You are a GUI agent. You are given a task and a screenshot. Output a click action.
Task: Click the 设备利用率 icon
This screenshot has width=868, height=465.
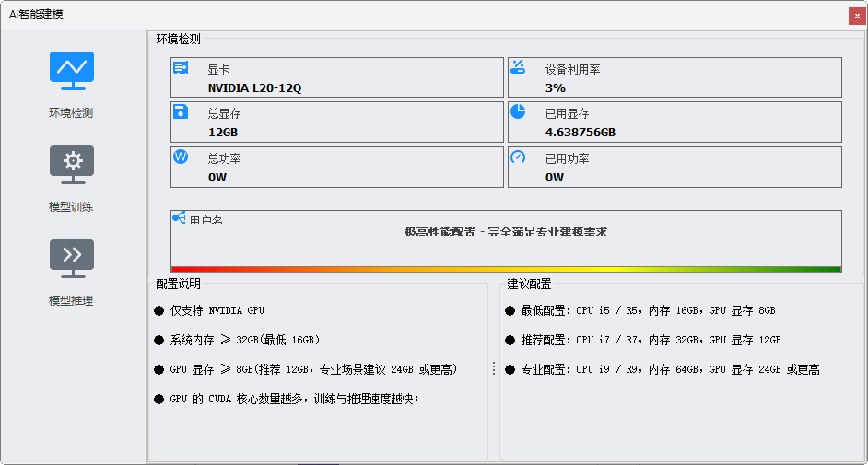pos(518,66)
